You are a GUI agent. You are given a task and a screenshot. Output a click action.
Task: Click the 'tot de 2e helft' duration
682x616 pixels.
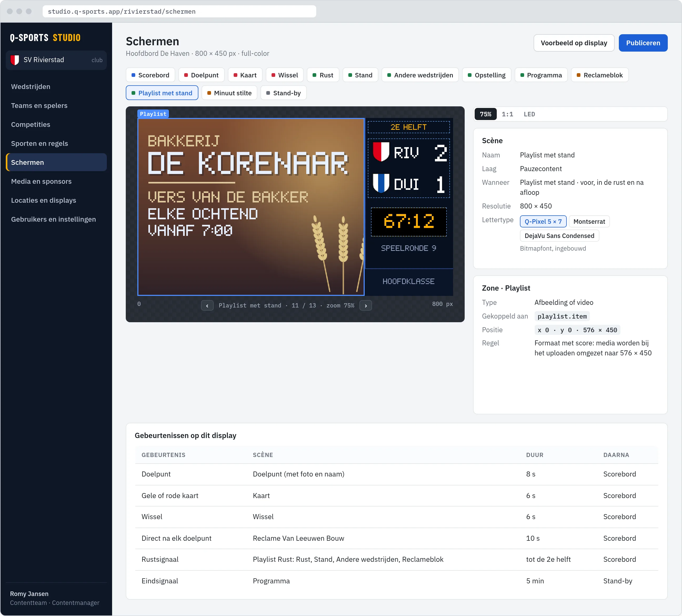coord(548,560)
